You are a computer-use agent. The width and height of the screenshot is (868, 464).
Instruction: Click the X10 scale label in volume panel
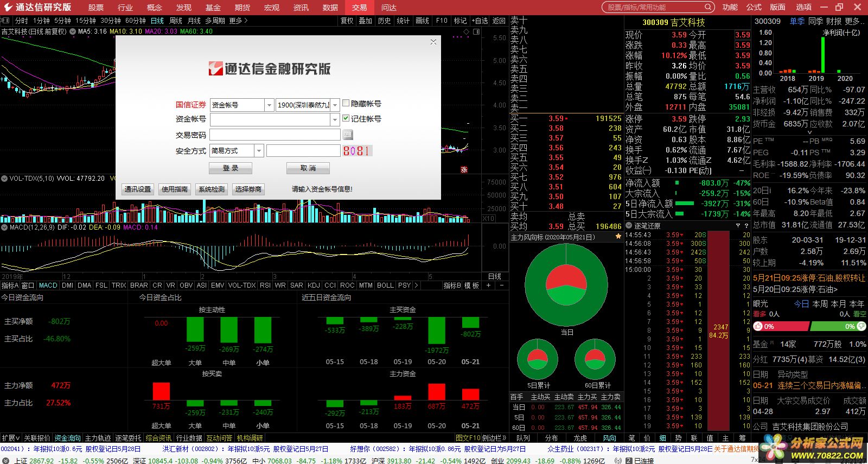tap(488, 218)
